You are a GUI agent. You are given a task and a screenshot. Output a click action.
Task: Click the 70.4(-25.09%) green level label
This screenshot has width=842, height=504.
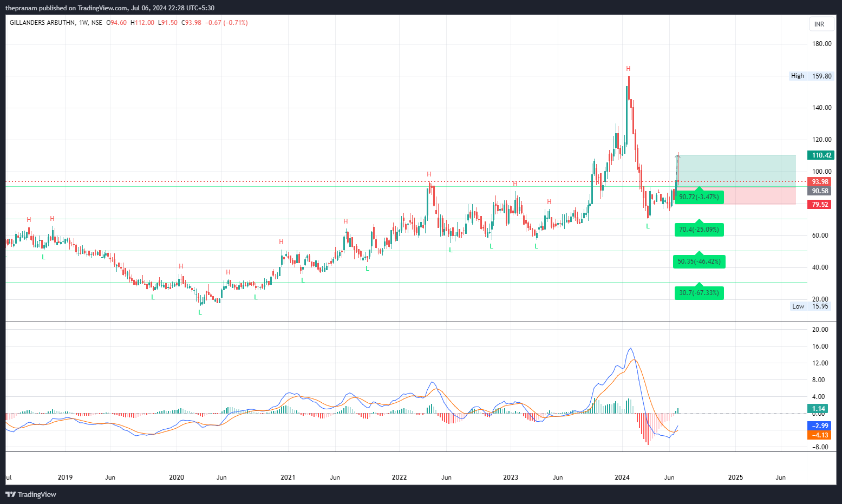[699, 230]
